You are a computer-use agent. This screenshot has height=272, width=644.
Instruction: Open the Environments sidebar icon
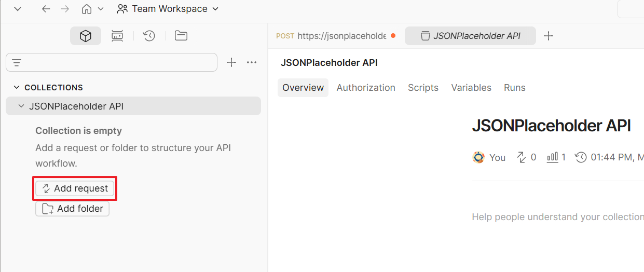coord(117,36)
